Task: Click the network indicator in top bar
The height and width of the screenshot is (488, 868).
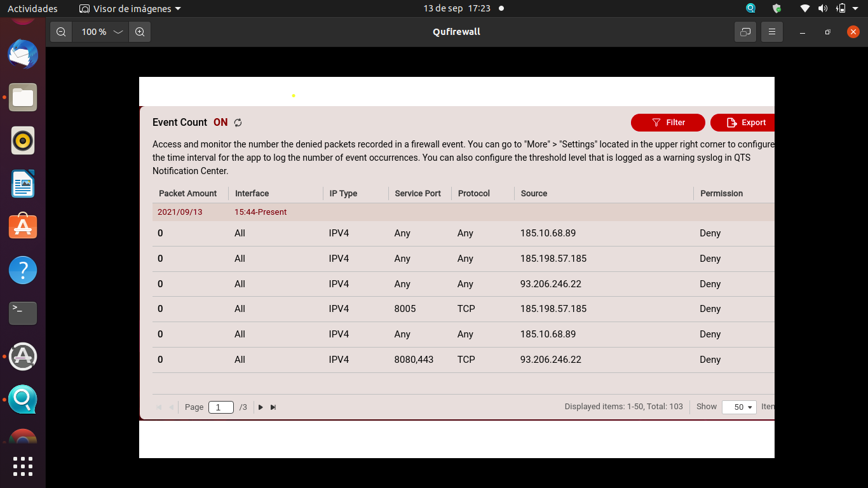Action: [805, 9]
